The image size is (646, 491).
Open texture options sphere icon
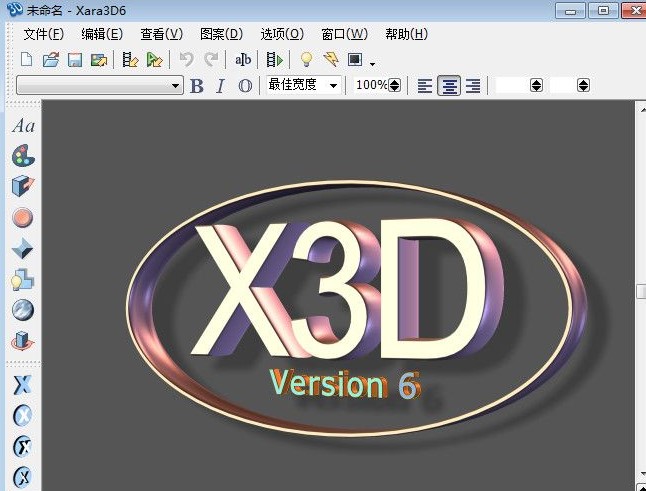pyautogui.click(x=23, y=310)
